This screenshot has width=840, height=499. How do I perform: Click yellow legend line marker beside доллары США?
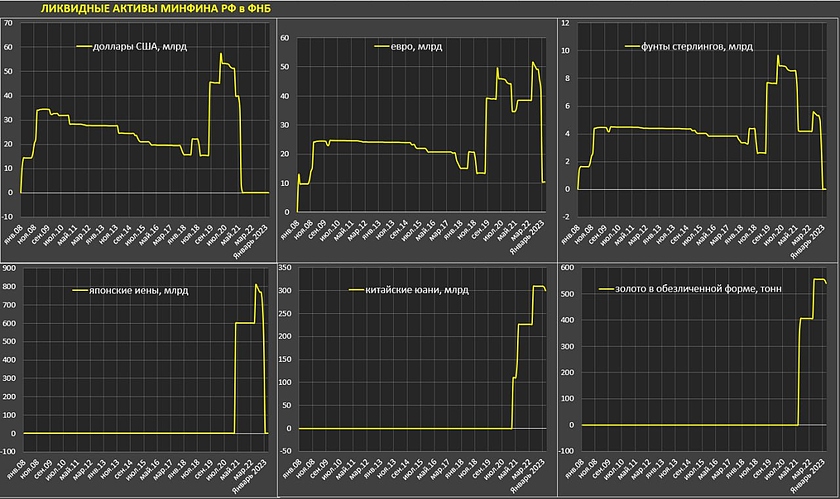tap(86, 47)
